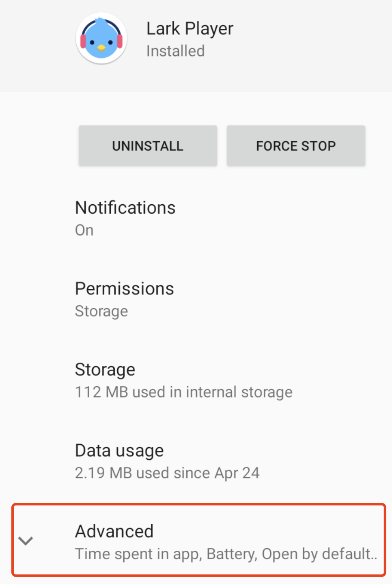The height and width of the screenshot is (584, 392).
Task: Open the Notifications settings row
Action: (x=125, y=208)
